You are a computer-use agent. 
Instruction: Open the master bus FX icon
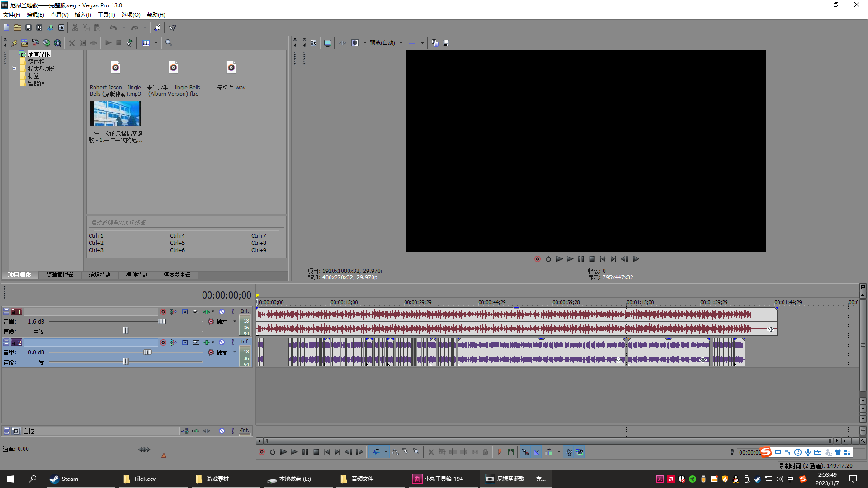[207, 431]
